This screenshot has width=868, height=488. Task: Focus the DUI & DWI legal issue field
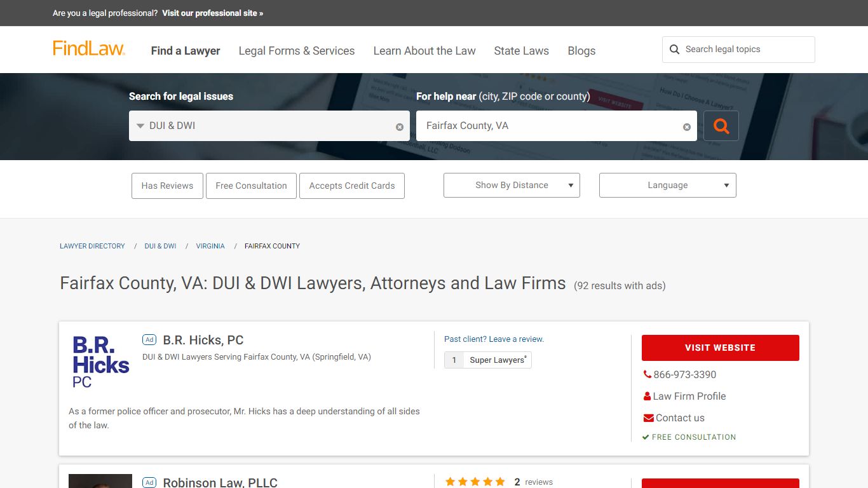click(x=269, y=126)
